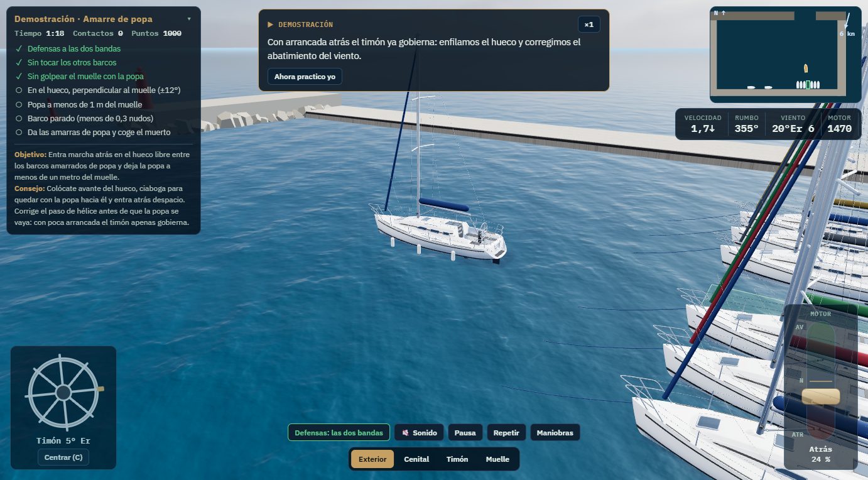Image resolution: width=868 pixels, height=480 pixels.
Task: Click the ATR astern throttle label
Action: [798, 434]
